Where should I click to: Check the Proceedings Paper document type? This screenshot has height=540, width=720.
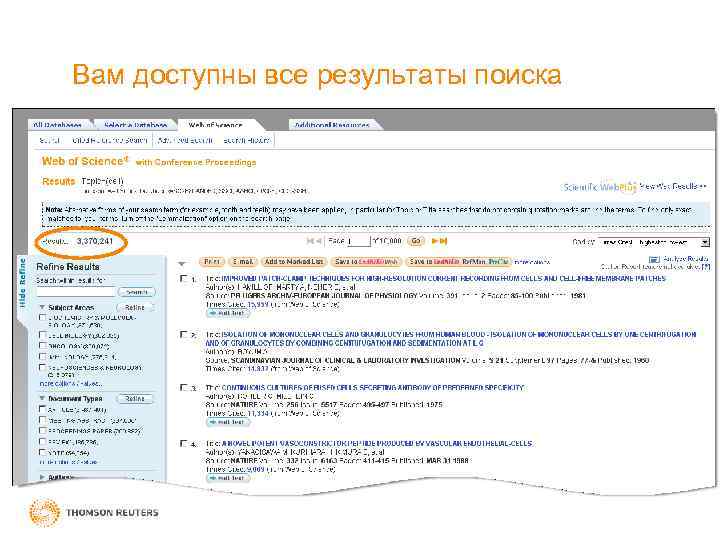tap(43, 431)
